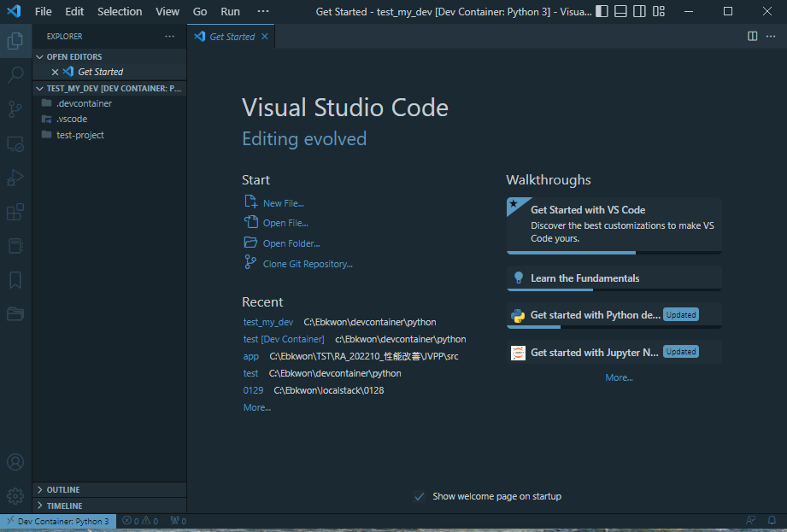Toggle Panel visibility in title bar

coord(620,11)
